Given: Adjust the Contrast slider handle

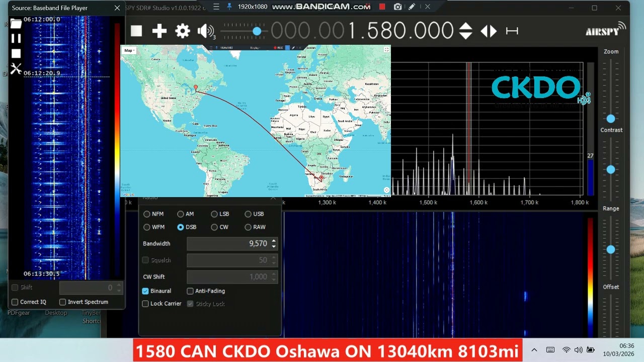Looking at the screenshot, I should point(611,170).
